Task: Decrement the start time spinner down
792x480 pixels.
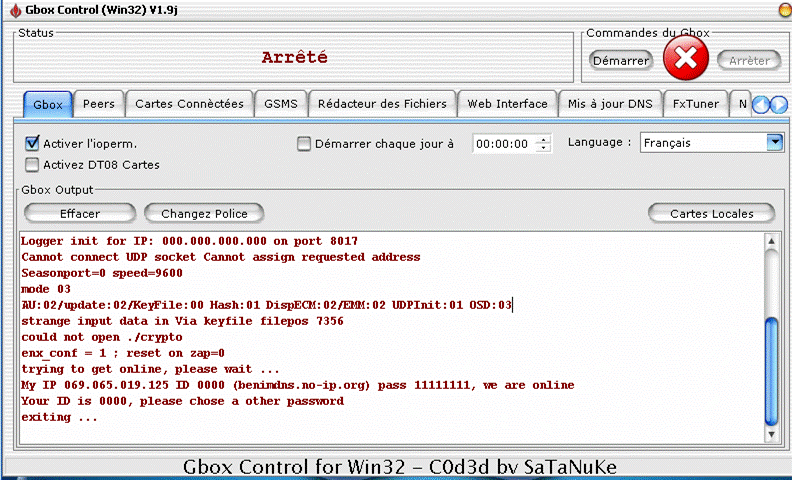Action: pos(543,148)
